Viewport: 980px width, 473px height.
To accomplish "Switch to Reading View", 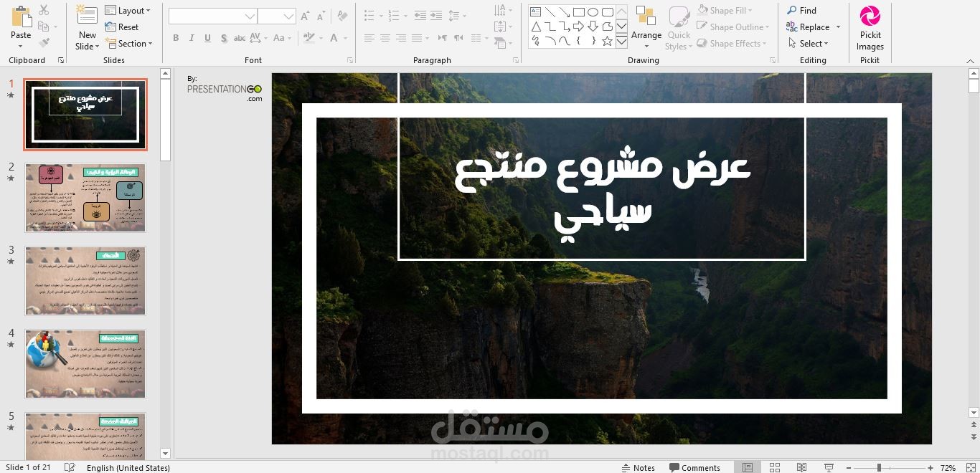I will point(801,467).
